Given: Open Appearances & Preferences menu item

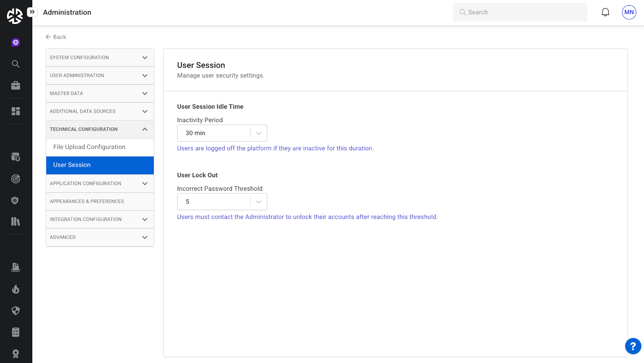Looking at the screenshot, I should 87,201.
